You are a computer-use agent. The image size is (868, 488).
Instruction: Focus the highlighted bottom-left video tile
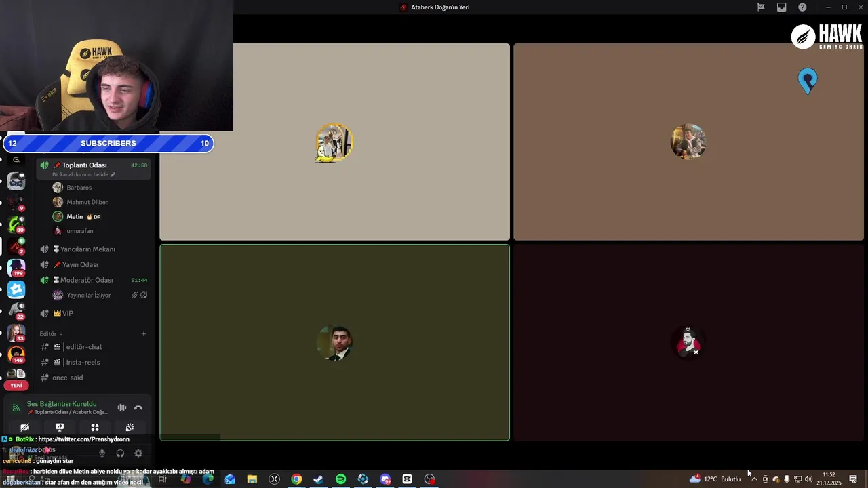point(334,342)
